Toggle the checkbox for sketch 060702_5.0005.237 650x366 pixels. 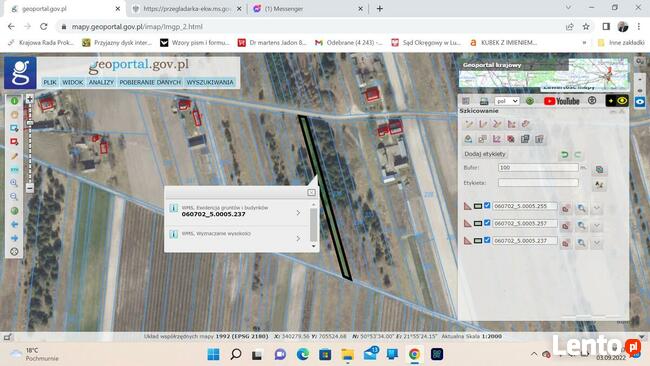487,240
